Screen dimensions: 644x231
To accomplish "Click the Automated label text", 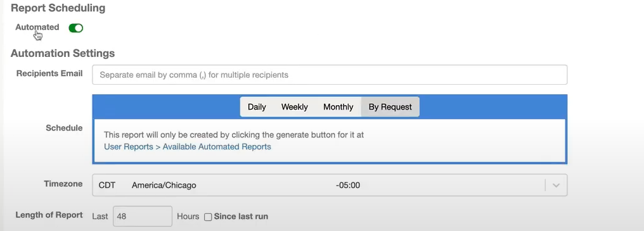I will [37, 27].
